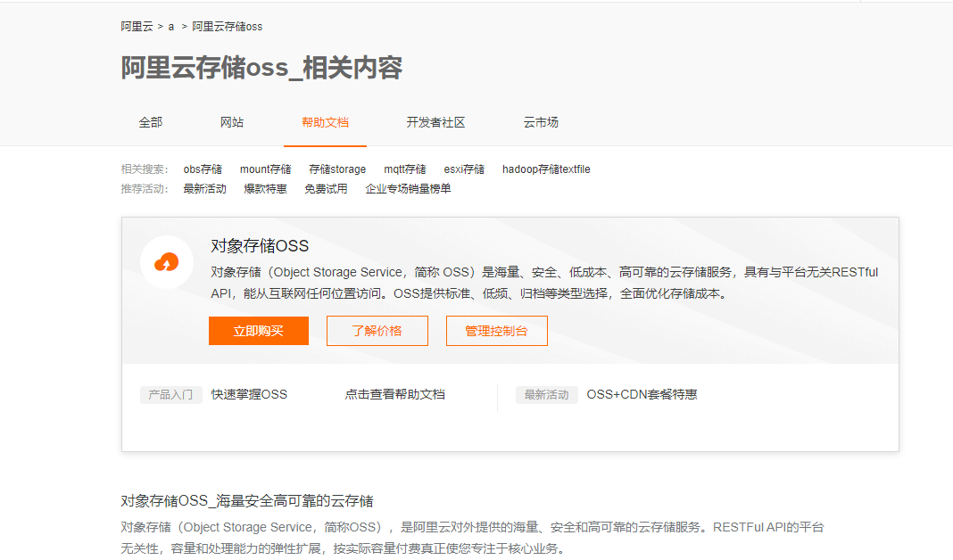Click the gray 最新活动 tag in product card
This screenshot has height=560, width=953.
coord(546,395)
